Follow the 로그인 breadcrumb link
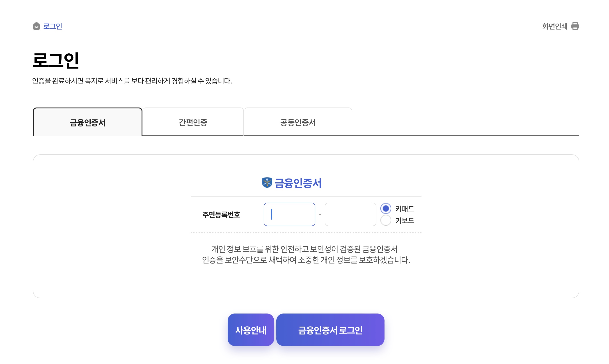Viewport: 609px width, 364px height. 52,27
